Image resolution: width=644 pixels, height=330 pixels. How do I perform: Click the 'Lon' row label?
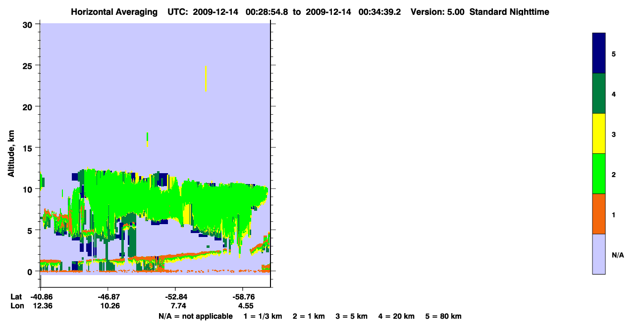[x=17, y=306]
